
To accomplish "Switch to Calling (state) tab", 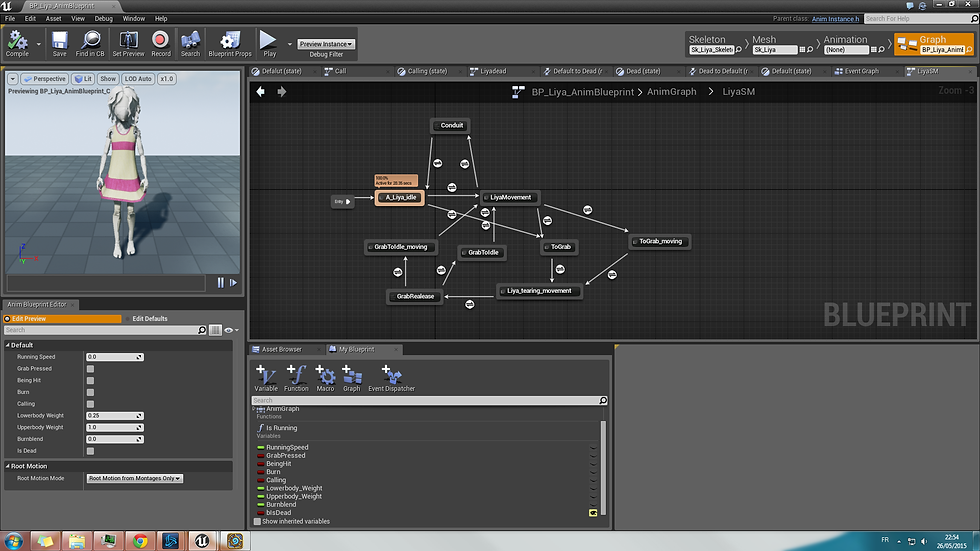I will [x=427, y=71].
